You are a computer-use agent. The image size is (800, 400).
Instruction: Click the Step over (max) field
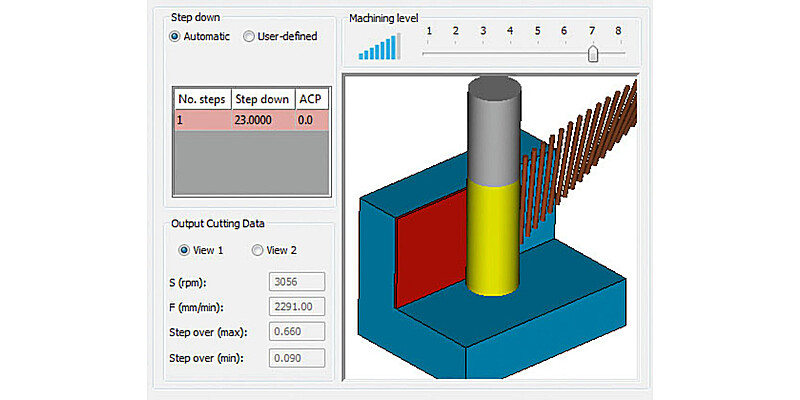point(297,332)
